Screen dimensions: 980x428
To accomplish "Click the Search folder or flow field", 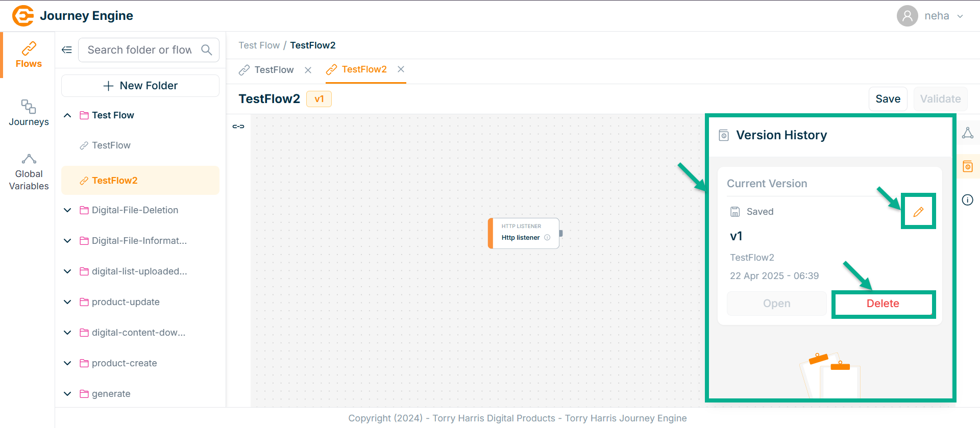I will click(x=139, y=50).
